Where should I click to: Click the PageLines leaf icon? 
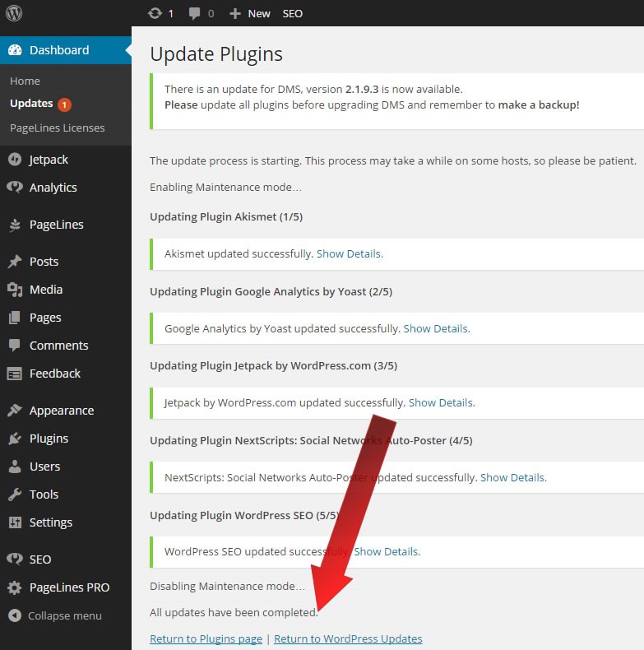pos(15,225)
